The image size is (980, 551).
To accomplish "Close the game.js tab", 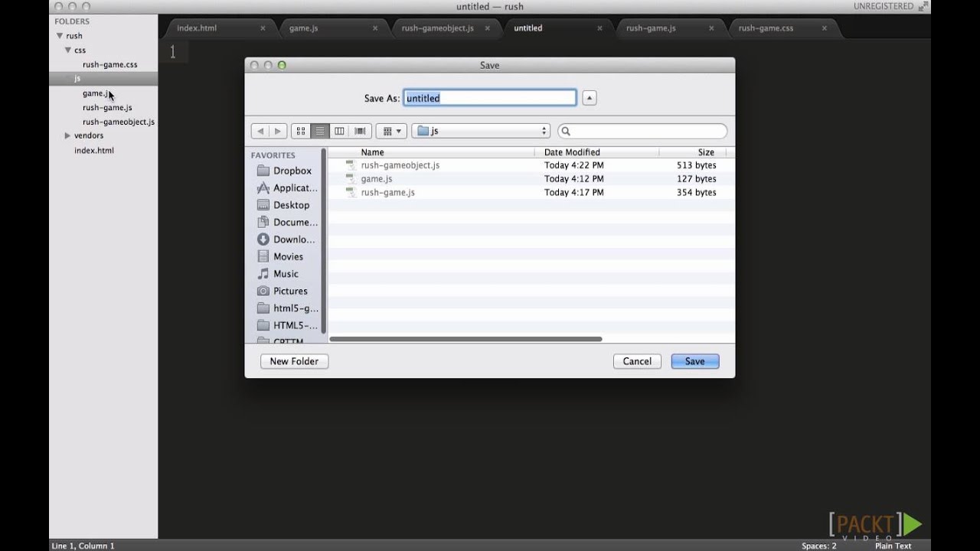I will [375, 28].
